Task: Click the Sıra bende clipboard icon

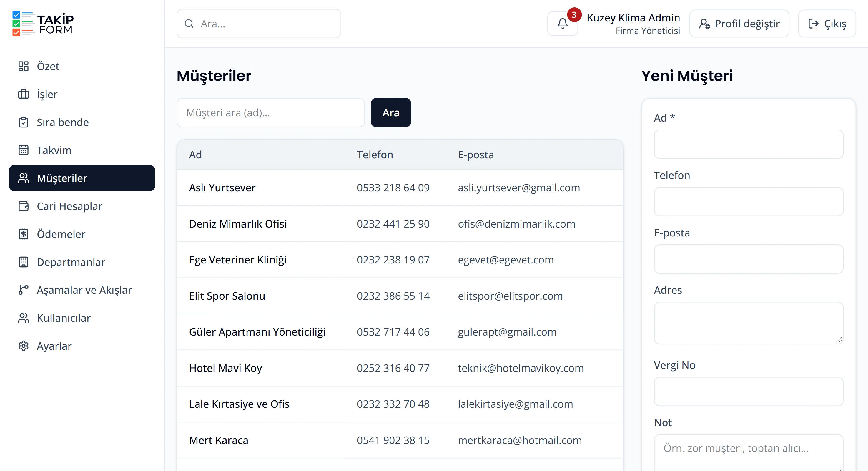Action: click(x=23, y=122)
